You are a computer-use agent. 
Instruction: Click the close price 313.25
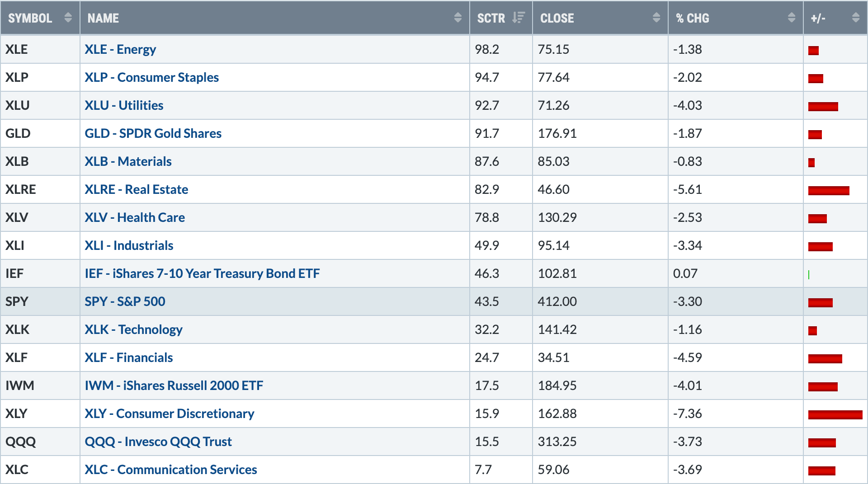pyautogui.click(x=557, y=442)
